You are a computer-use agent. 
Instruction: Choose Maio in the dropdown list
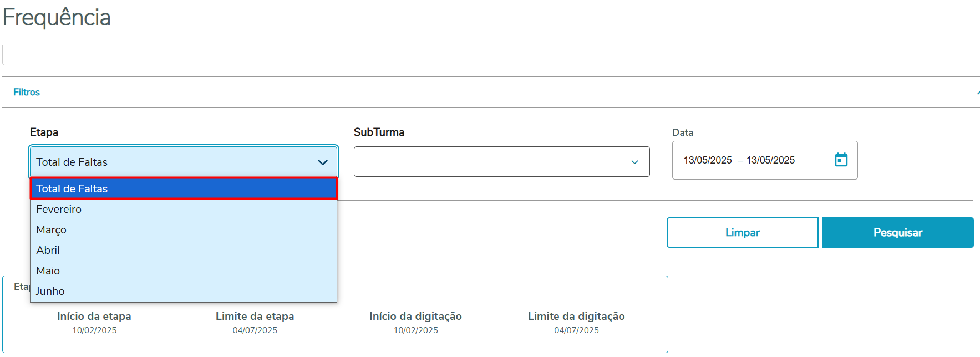coord(48,271)
